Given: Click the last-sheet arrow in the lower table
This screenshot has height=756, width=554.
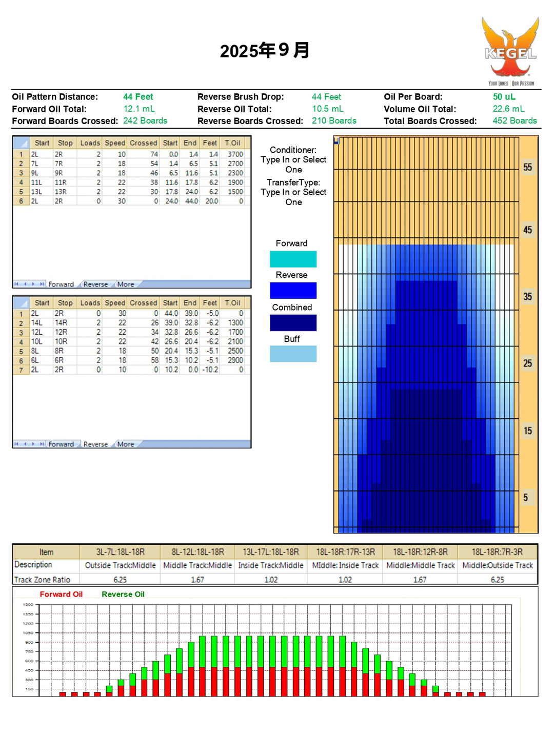Looking at the screenshot, I should point(42,444).
